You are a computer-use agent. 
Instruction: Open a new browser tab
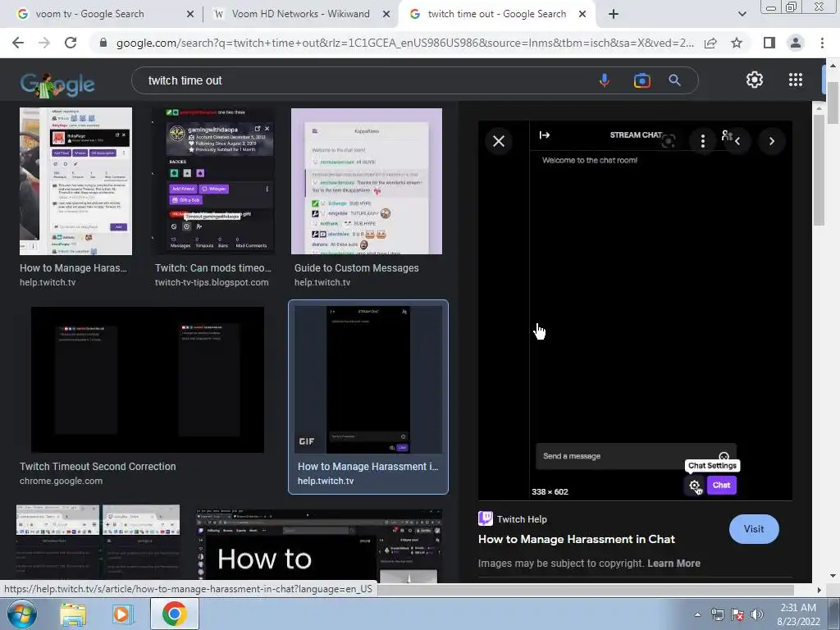click(x=614, y=14)
